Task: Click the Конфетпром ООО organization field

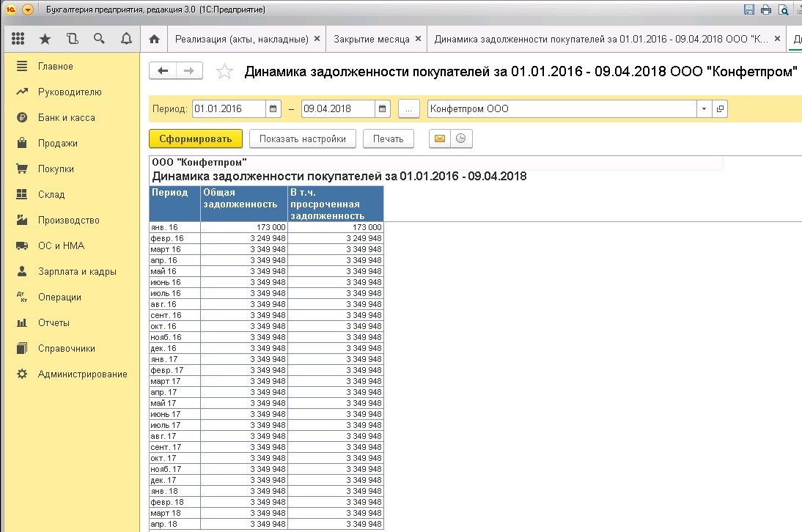Action: [x=562, y=109]
